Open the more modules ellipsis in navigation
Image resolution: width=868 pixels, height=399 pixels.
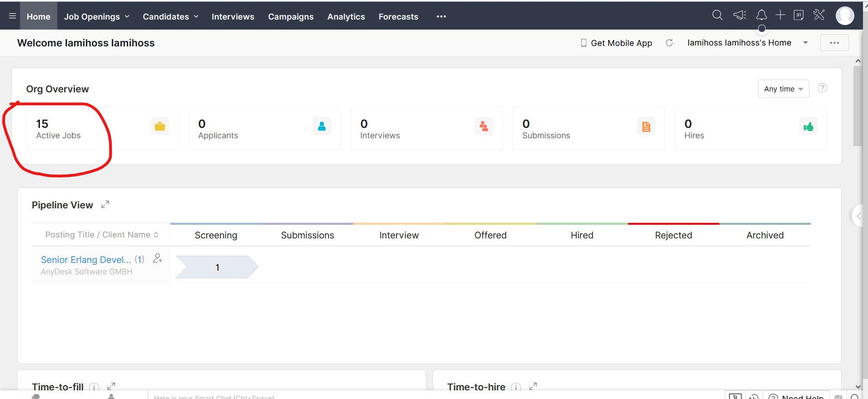(441, 16)
